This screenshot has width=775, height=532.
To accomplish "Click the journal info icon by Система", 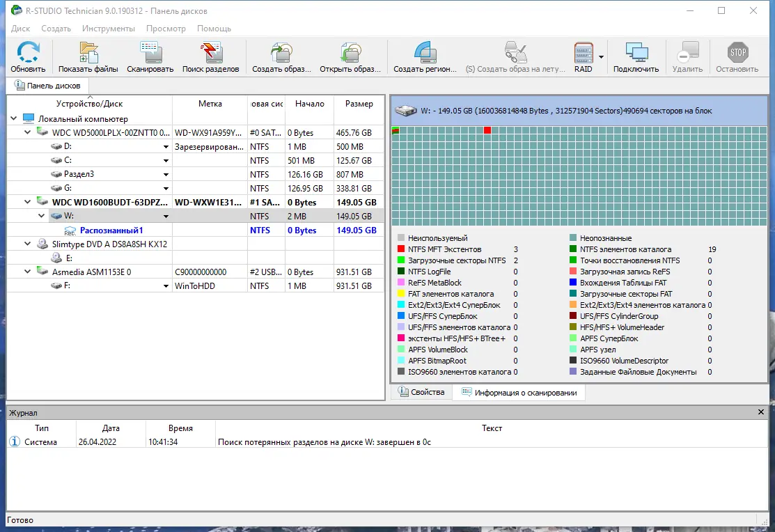I will click(x=15, y=441).
